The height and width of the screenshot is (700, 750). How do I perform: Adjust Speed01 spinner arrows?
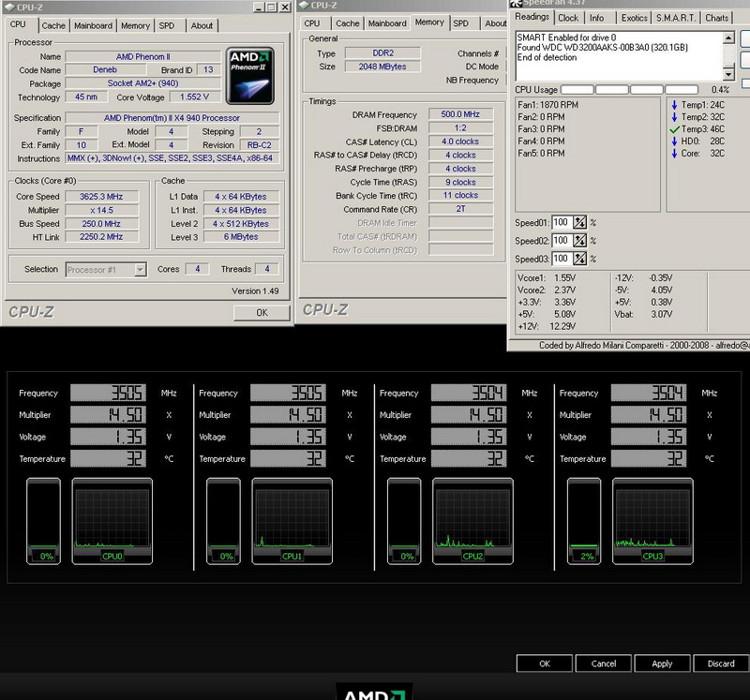(579, 222)
